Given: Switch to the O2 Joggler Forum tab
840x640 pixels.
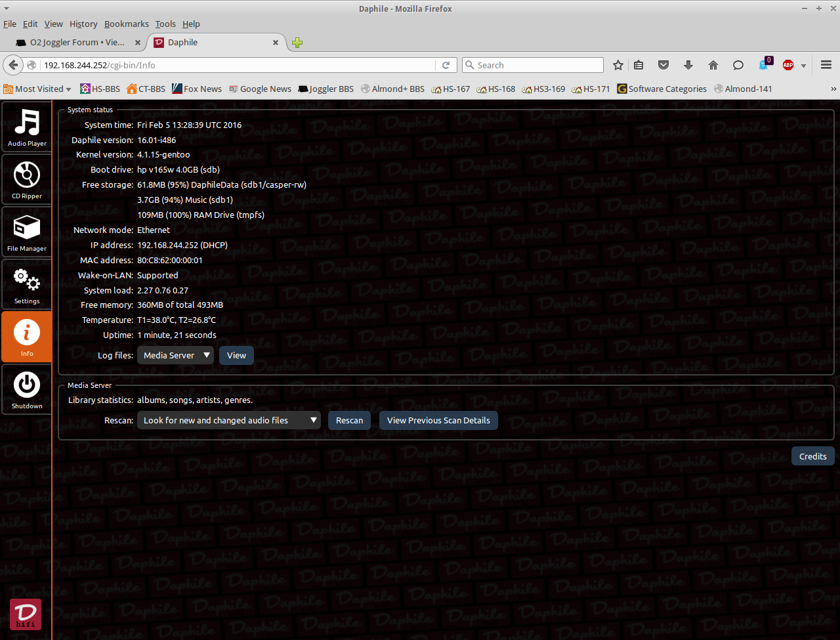Looking at the screenshot, I should click(x=79, y=43).
